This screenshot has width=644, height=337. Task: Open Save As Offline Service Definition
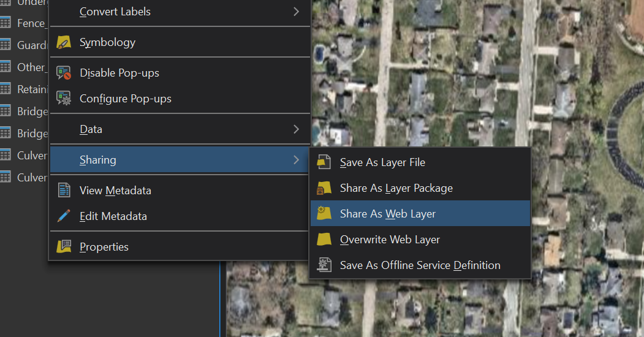tap(420, 265)
